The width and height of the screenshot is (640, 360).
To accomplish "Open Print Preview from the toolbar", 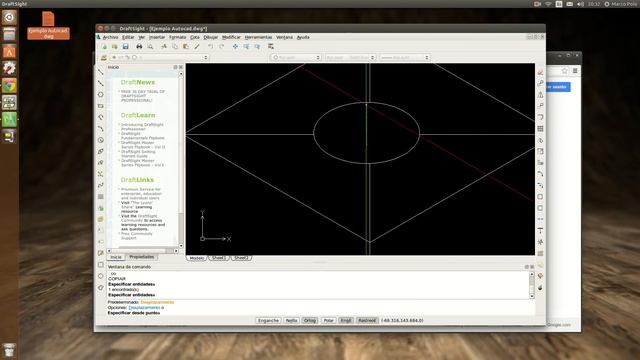I will [x=150, y=47].
